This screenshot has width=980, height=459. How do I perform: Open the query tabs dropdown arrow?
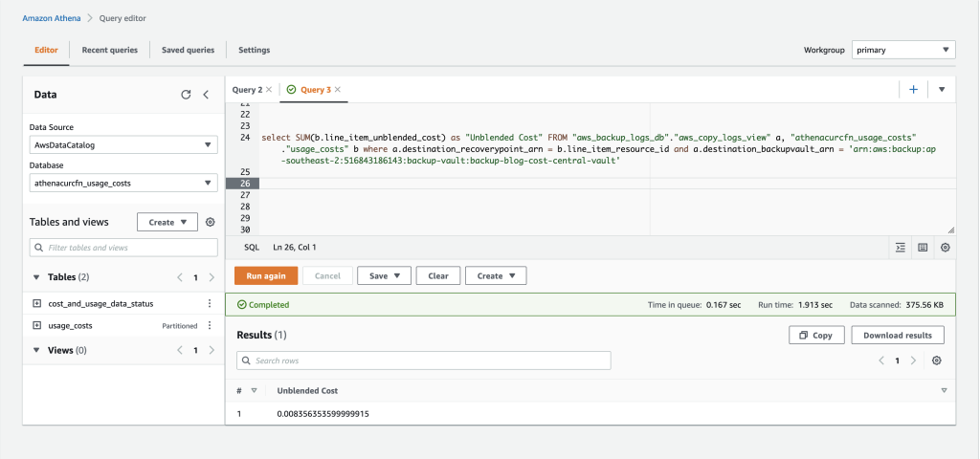pyautogui.click(x=942, y=89)
